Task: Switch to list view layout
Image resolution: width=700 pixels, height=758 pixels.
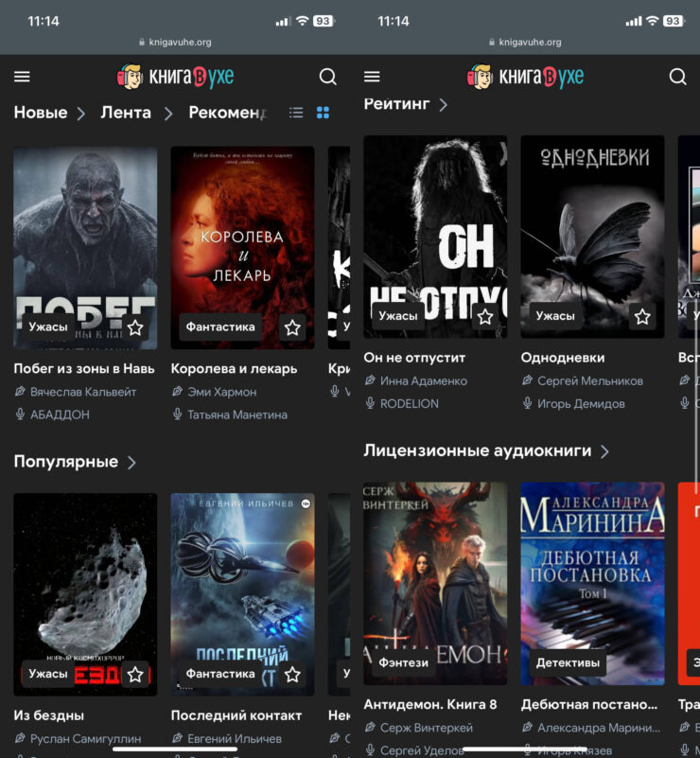Action: (296, 113)
